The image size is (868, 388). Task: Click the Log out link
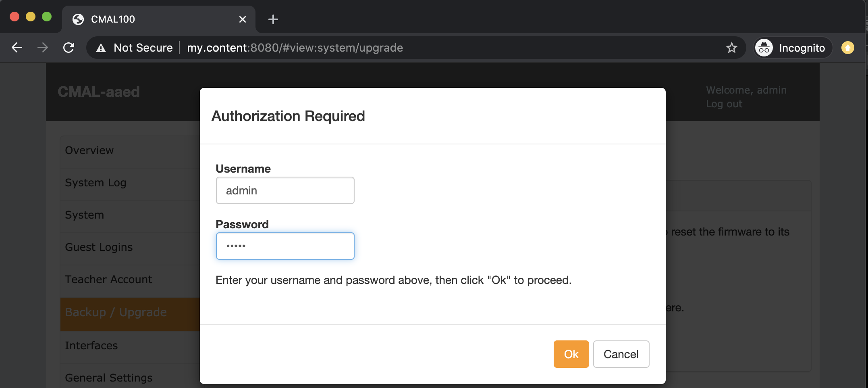[724, 104]
